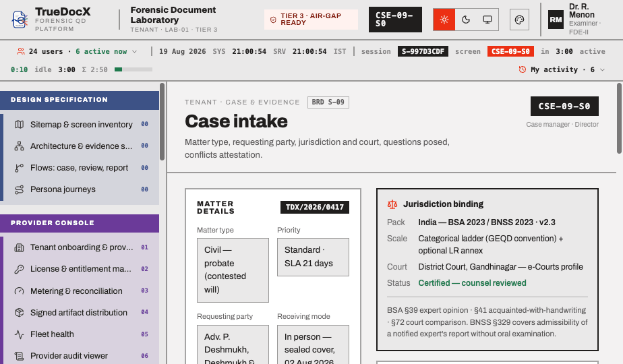The width and height of the screenshot is (623, 364).
Task: Select system theme monitor icon
Action: pyautogui.click(x=487, y=20)
